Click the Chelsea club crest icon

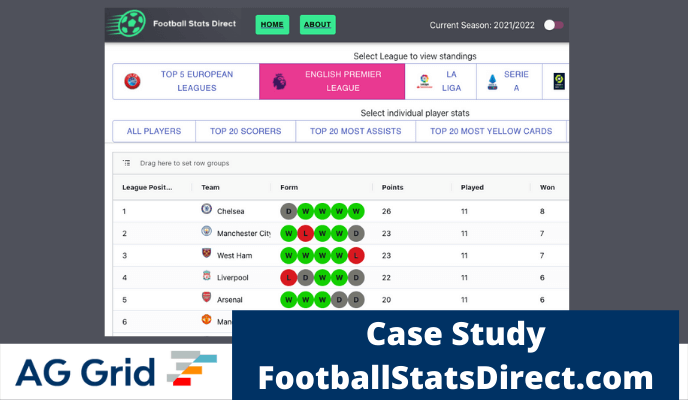(207, 211)
